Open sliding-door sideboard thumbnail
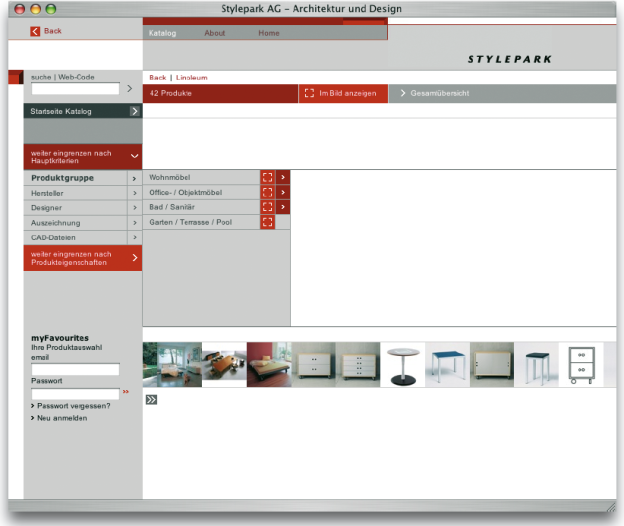The width and height of the screenshot is (624, 526). click(x=492, y=364)
